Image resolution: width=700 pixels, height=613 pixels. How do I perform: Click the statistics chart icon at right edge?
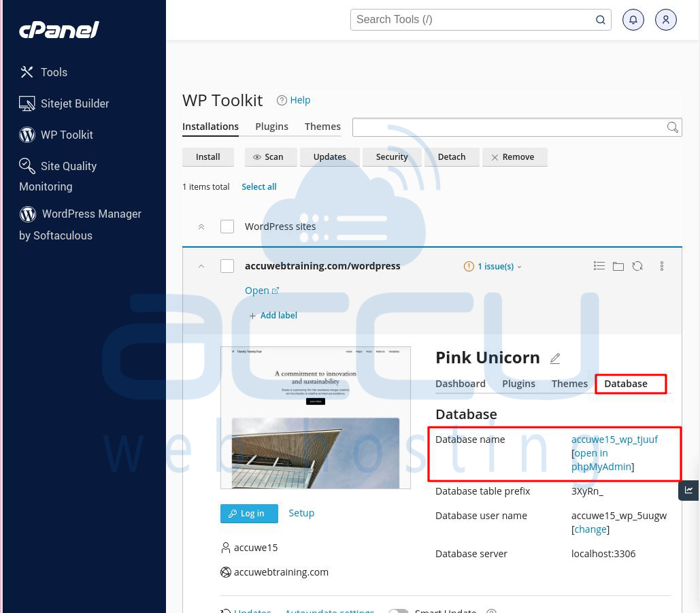(x=689, y=491)
